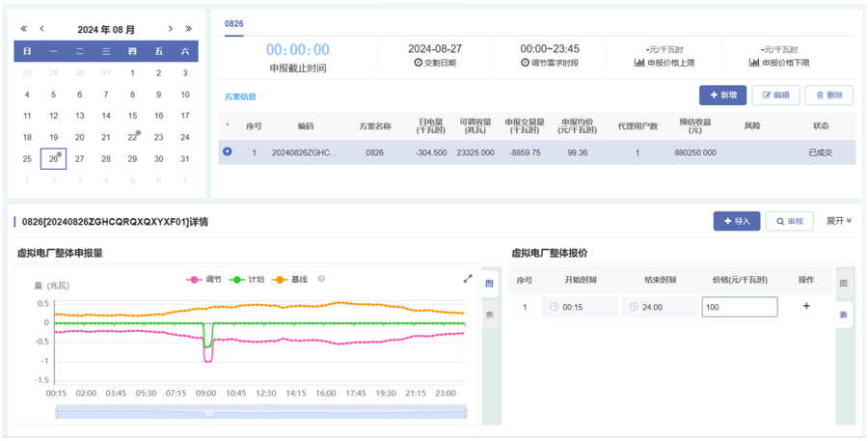
Task: Toggle 基线 series in chart legend
Action: [290, 280]
